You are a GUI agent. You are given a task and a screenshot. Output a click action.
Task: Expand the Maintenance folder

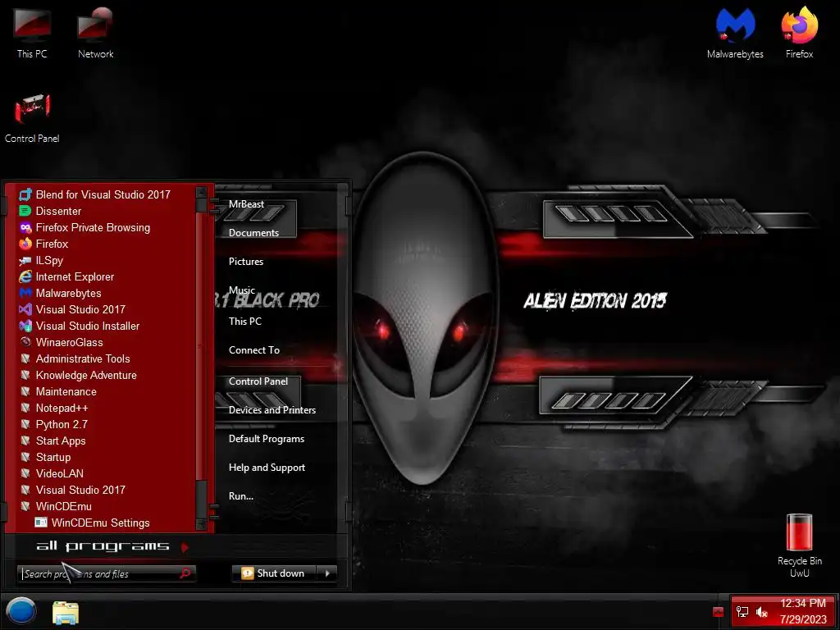point(58,391)
